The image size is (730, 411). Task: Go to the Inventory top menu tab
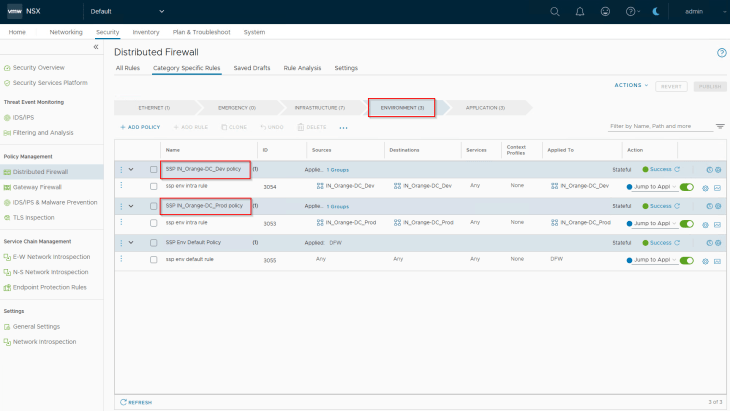point(145,32)
